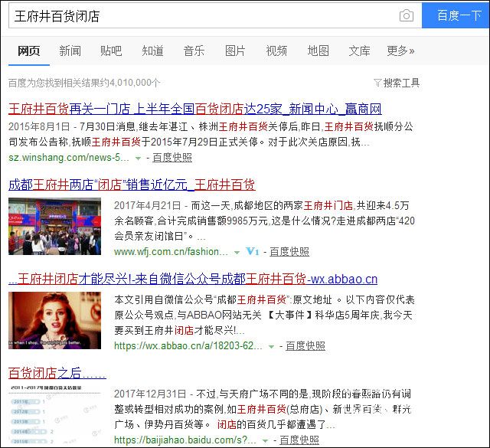The height and width of the screenshot is (448, 490).
Task: Open the 文库 tab
Action: click(359, 51)
